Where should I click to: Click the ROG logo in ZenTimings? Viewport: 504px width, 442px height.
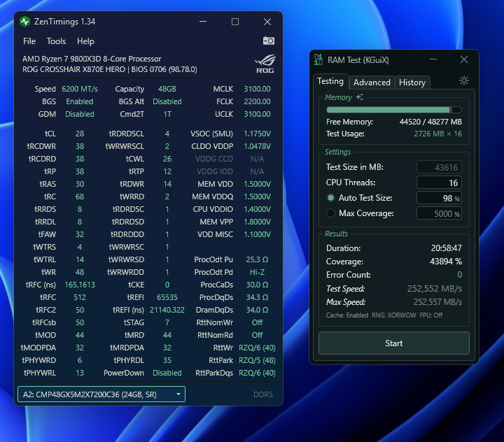tap(265, 64)
